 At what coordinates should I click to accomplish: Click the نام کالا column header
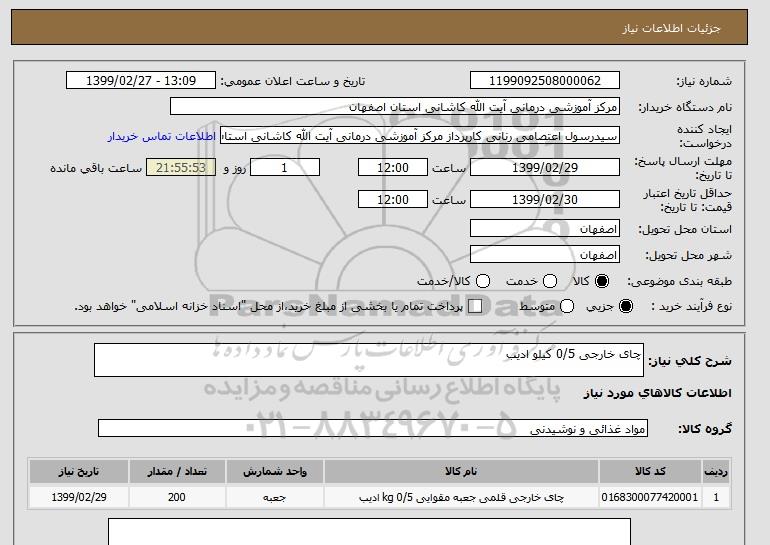461,471
